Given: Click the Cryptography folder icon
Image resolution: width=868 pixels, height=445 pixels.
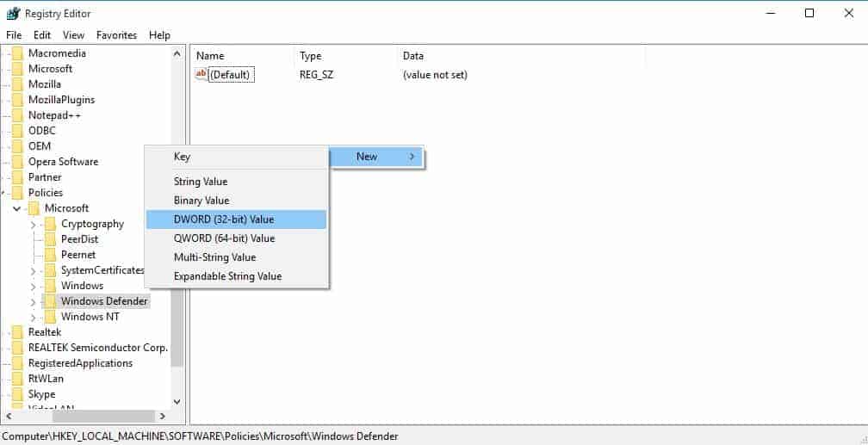Looking at the screenshot, I should 50,224.
